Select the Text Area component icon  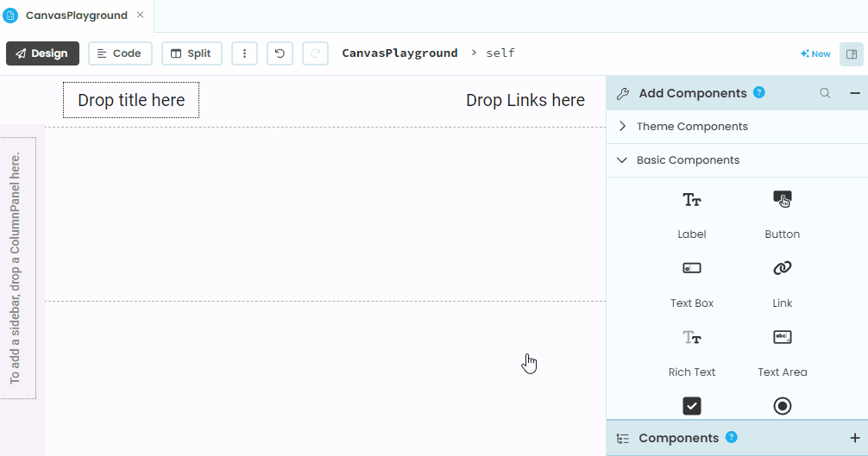click(783, 337)
